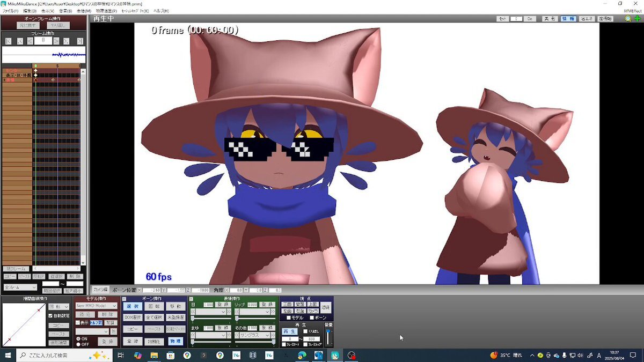Toggle ボーン checkbox in view panel
The image size is (644, 362).
pyautogui.click(x=312, y=317)
